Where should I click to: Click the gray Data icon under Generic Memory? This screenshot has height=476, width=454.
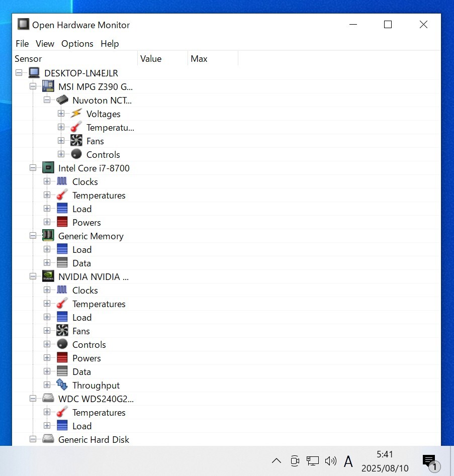click(x=62, y=263)
